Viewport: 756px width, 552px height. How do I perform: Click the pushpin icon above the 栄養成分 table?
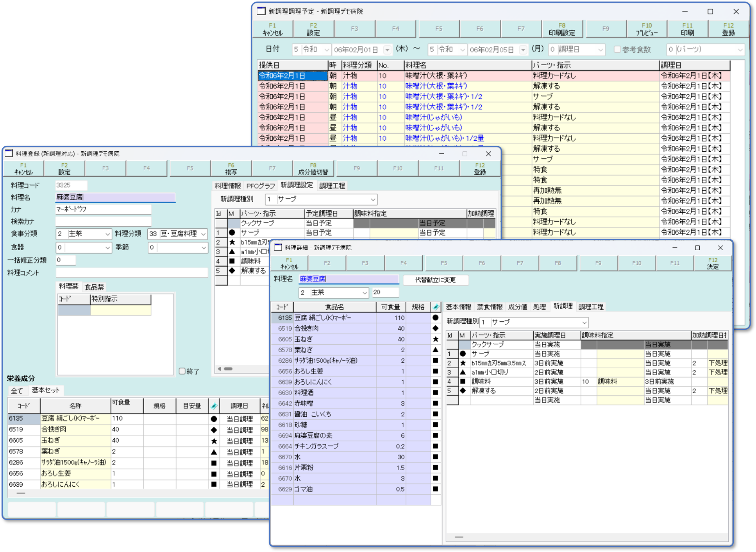214,405
